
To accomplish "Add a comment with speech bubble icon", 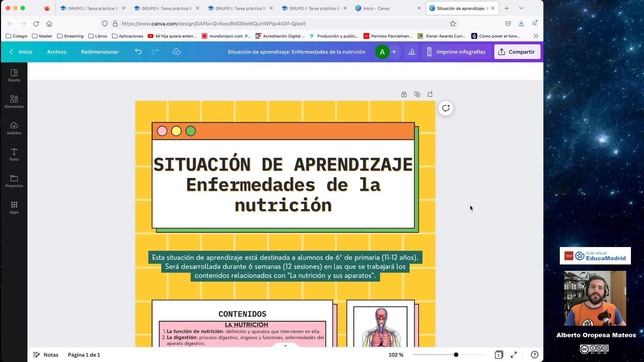I will click(445, 108).
